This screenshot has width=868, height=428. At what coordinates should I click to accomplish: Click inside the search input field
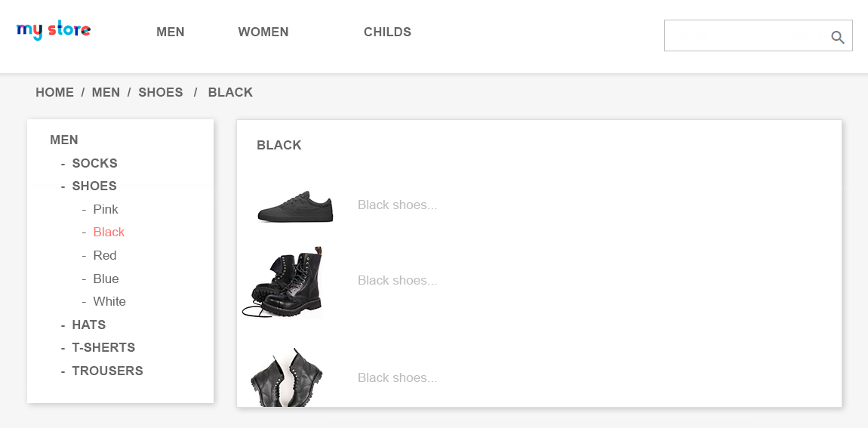click(743, 36)
